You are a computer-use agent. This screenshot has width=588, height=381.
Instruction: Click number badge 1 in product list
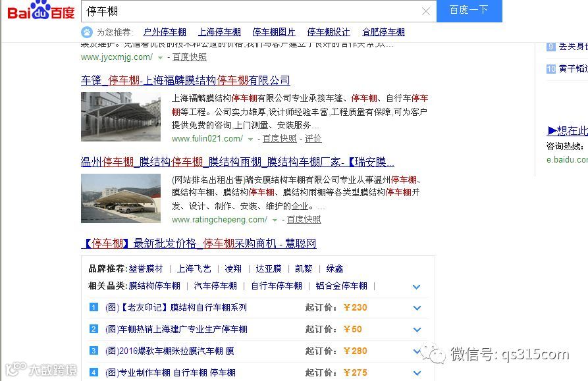pos(94,307)
